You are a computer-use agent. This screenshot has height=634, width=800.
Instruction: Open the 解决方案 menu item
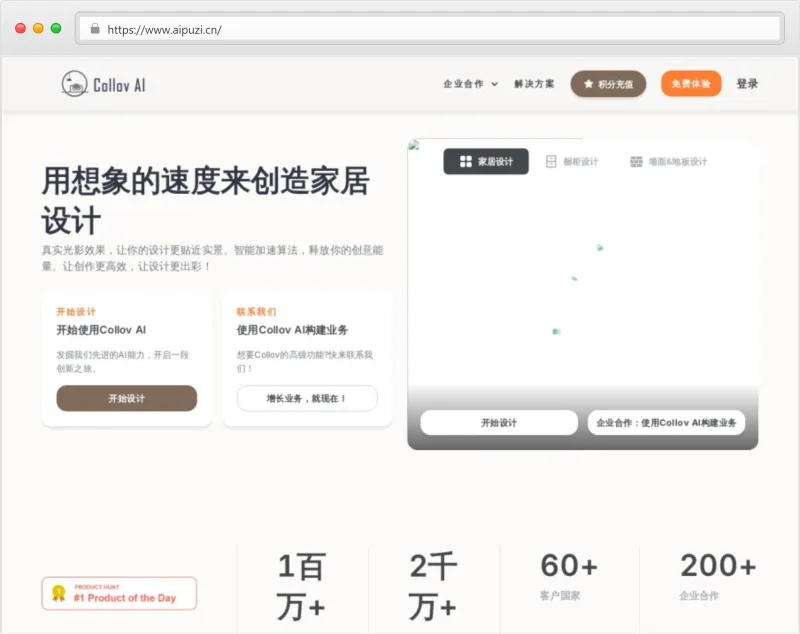point(534,84)
